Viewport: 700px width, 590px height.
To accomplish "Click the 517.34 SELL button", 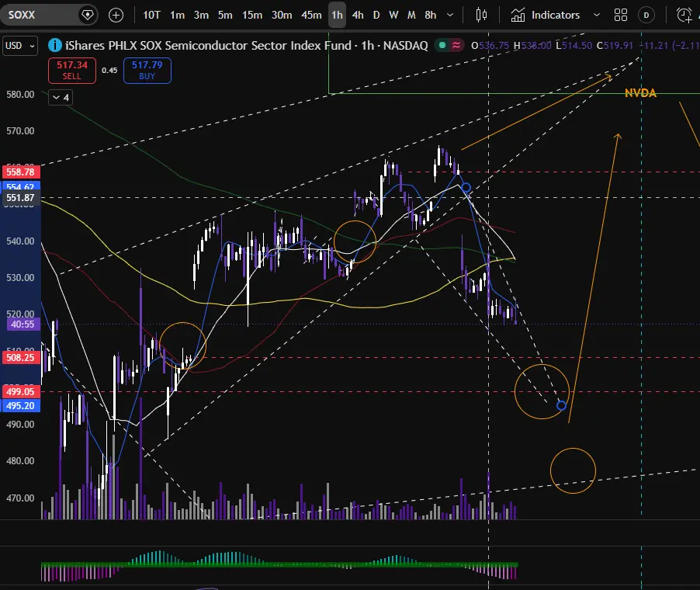I will tap(72, 71).
